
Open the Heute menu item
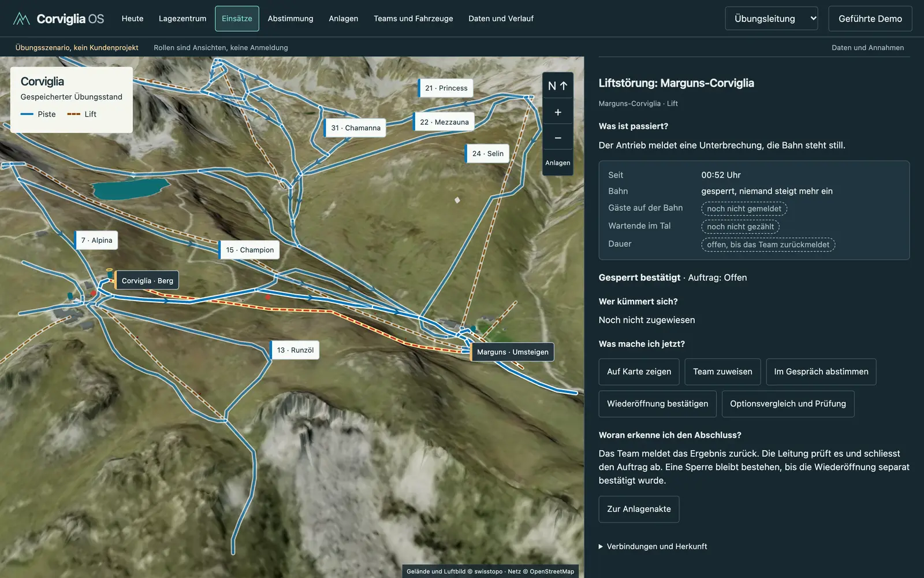pos(132,18)
